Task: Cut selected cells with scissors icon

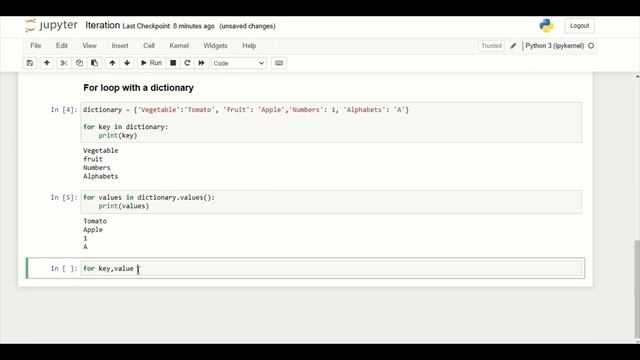Action: 64,63
